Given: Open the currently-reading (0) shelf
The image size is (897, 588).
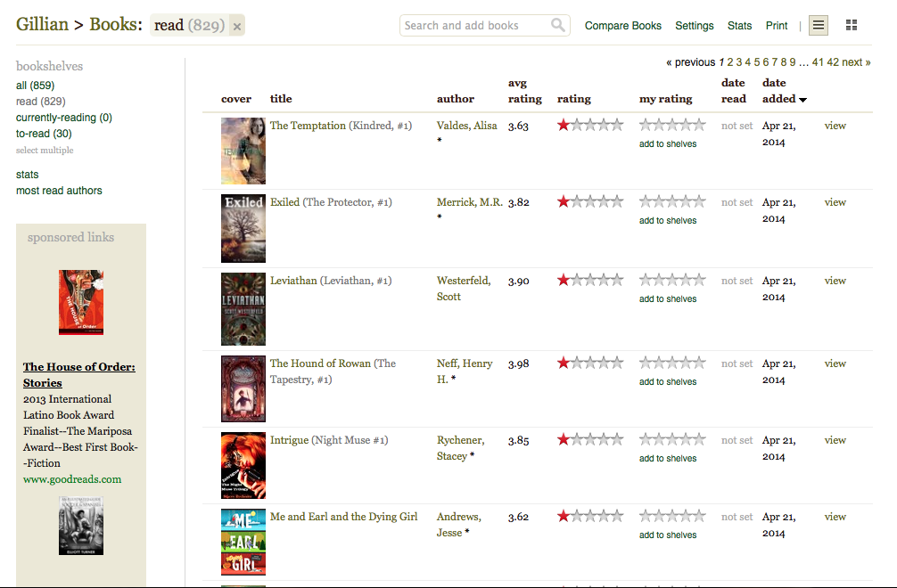Looking at the screenshot, I should (64, 118).
